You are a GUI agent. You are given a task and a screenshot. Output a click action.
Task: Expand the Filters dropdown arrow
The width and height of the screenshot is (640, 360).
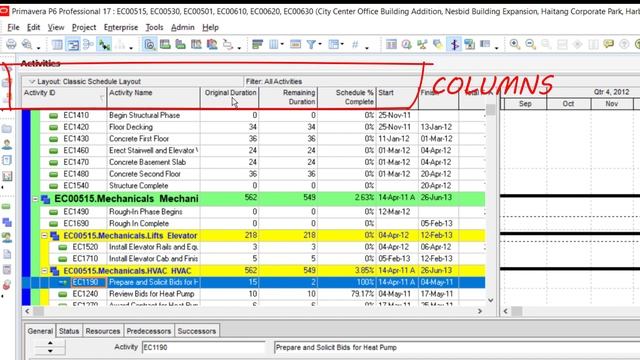click(320, 44)
